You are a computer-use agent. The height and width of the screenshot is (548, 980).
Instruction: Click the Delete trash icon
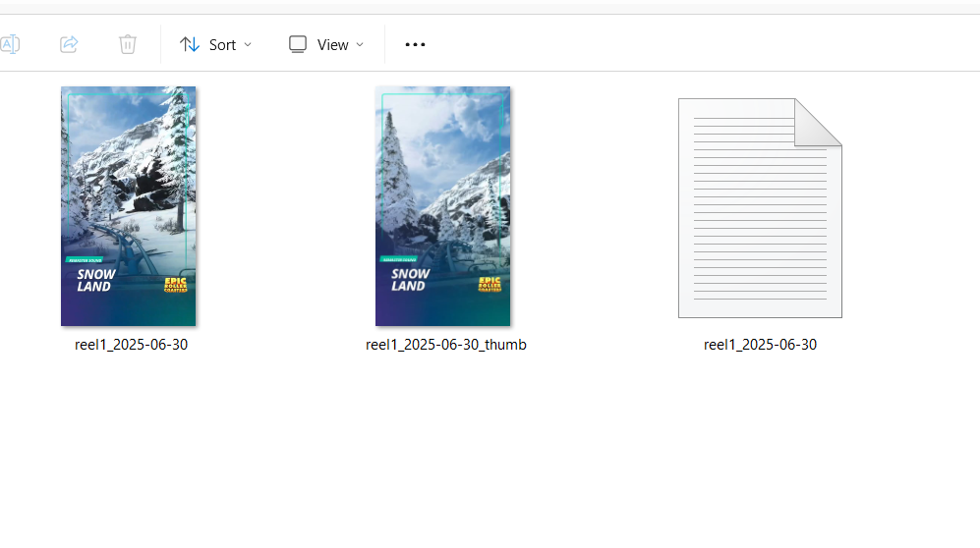[128, 44]
